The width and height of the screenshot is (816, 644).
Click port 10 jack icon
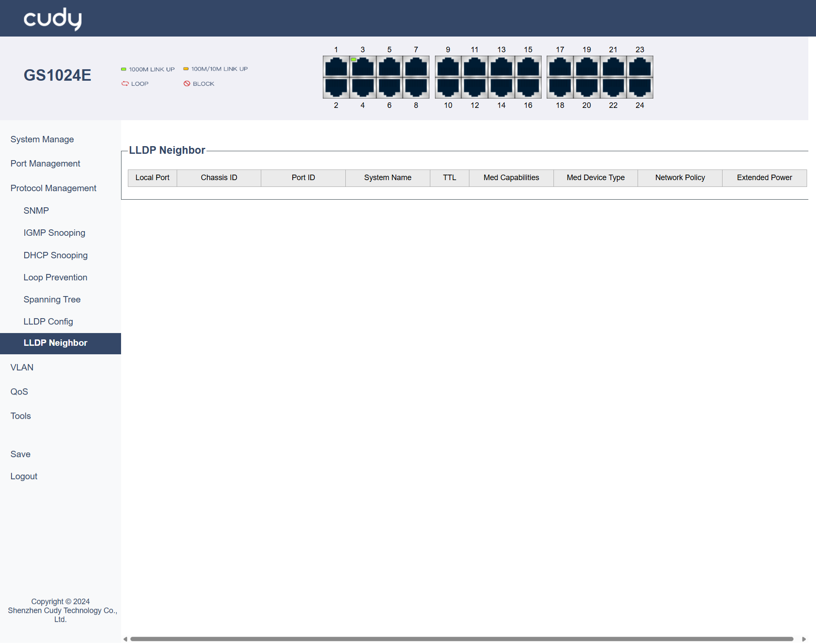tap(448, 88)
